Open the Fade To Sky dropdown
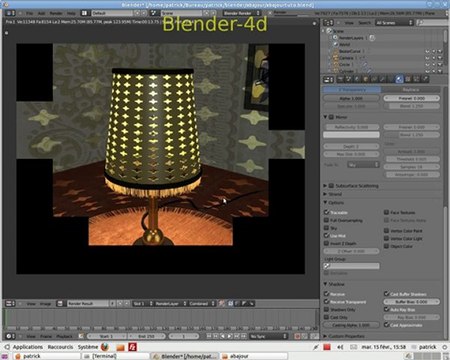 click(363, 165)
